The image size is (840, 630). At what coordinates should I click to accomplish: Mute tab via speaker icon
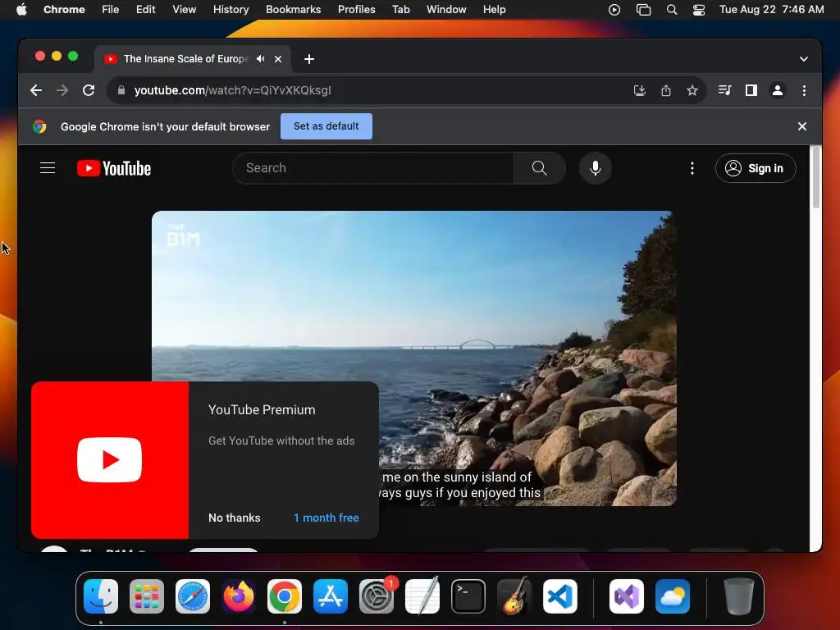260,59
